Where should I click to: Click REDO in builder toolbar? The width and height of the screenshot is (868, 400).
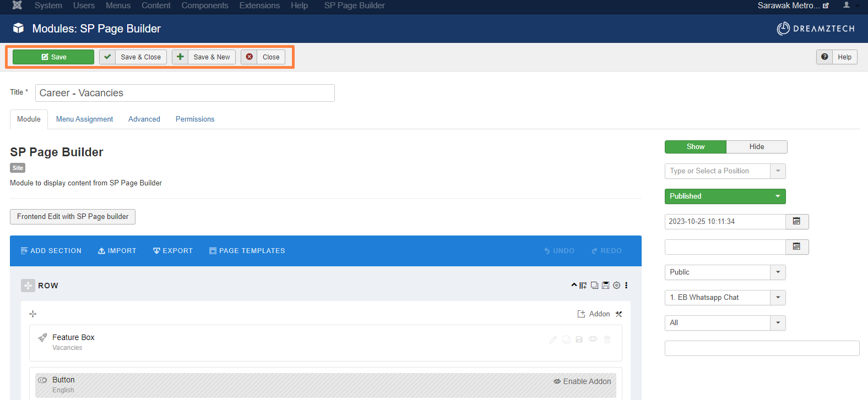point(606,251)
